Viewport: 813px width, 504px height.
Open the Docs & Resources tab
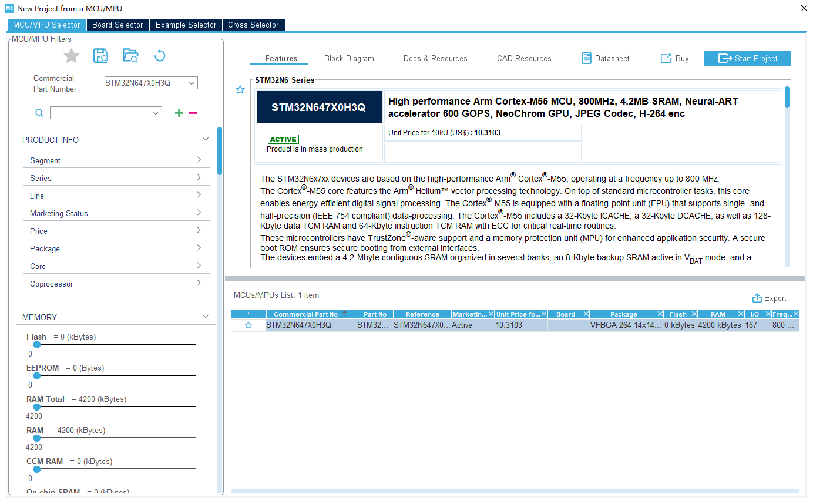(435, 58)
